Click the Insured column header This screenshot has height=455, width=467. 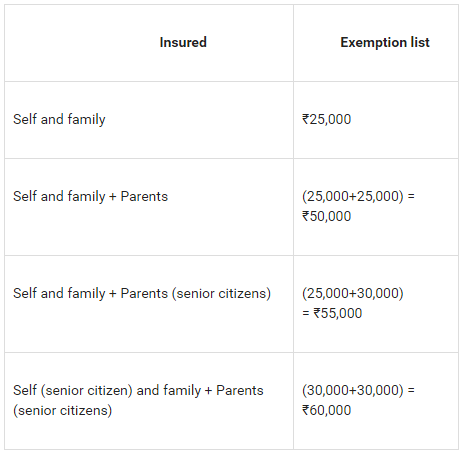point(183,42)
